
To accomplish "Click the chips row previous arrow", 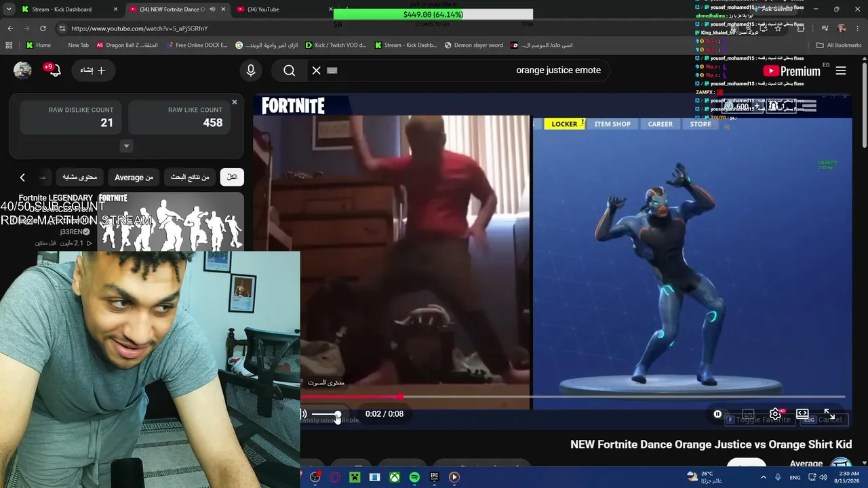I will click(x=22, y=178).
